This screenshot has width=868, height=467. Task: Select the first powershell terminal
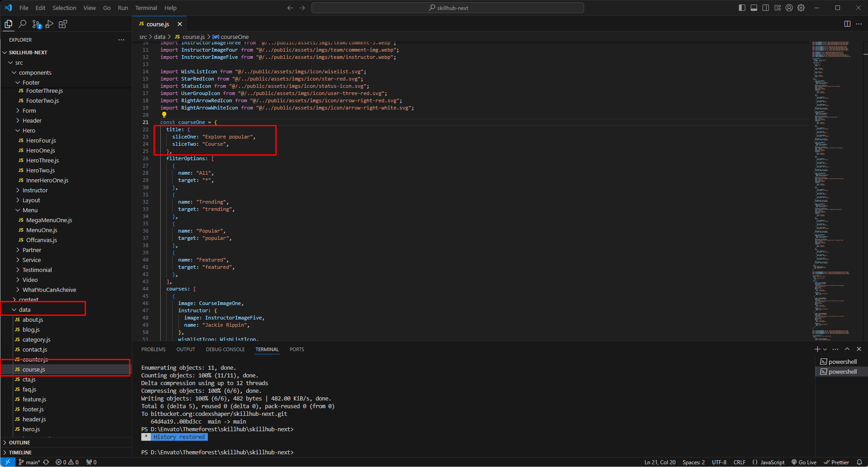(841, 362)
